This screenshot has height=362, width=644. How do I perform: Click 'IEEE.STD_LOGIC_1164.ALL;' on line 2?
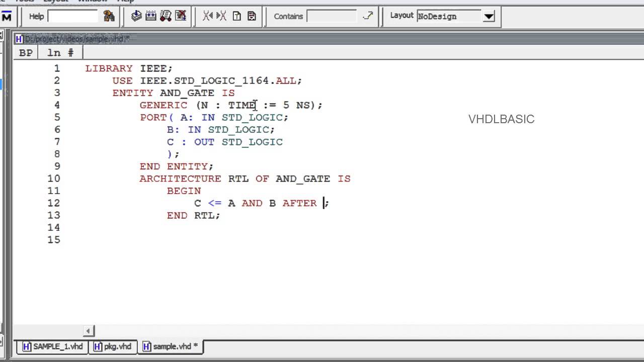click(x=221, y=80)
